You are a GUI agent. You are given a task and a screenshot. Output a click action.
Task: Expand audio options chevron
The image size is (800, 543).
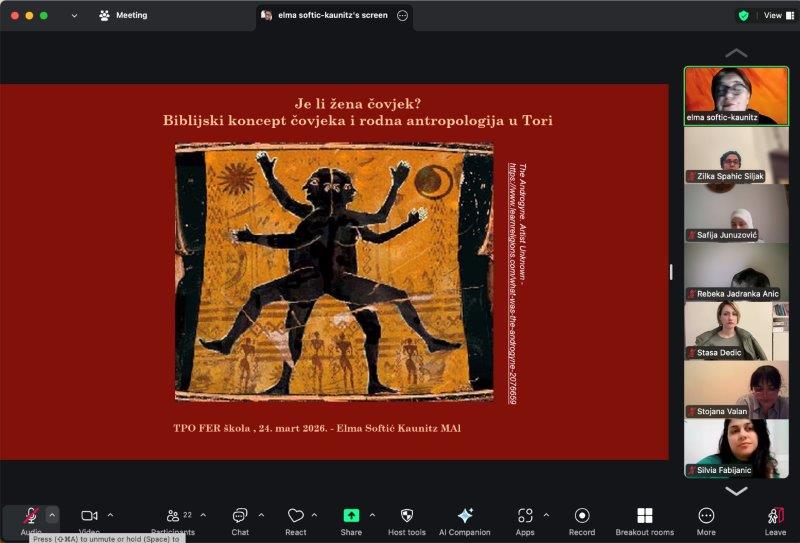click(x=52, y=515)
